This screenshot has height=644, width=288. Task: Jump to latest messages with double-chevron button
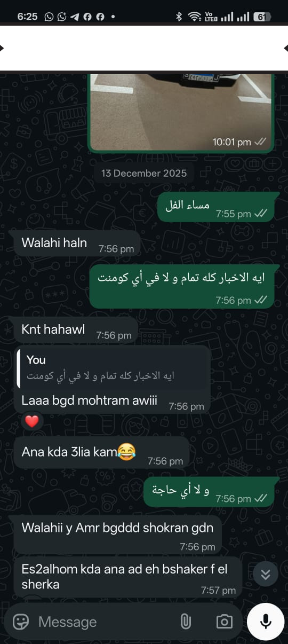click(266, 574)
